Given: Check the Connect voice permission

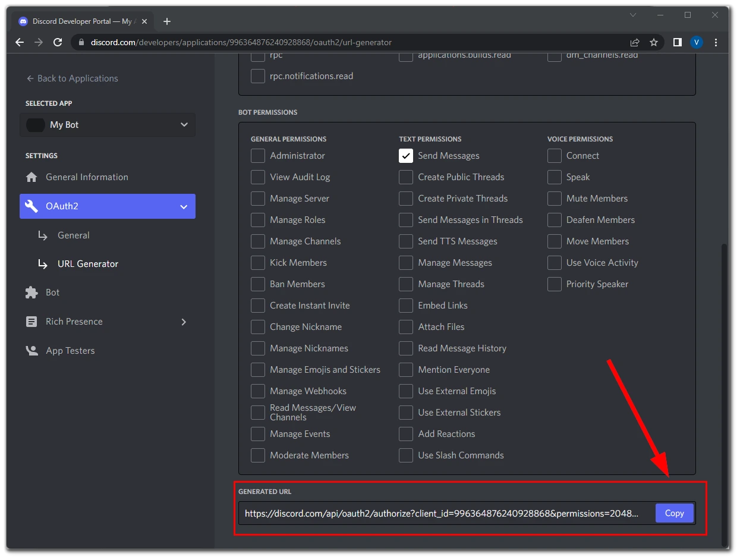Looking at the screenshot, I should tap(553, 155).
